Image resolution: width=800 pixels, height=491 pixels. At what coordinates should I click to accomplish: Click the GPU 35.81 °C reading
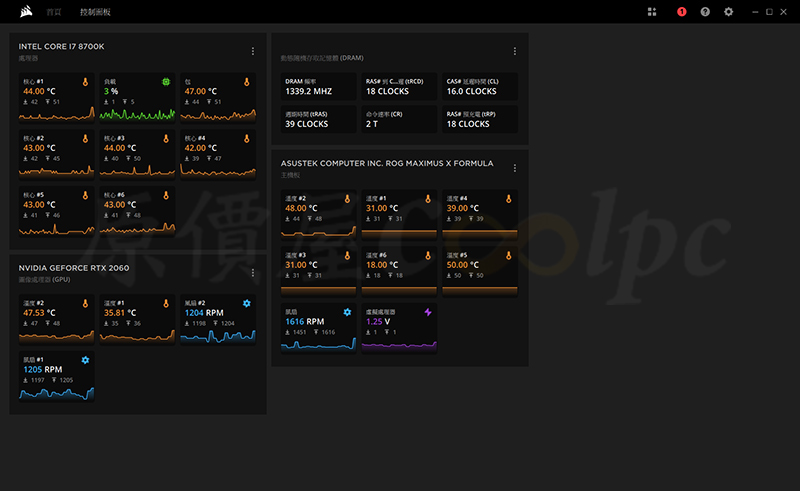[x=120, y=313]
